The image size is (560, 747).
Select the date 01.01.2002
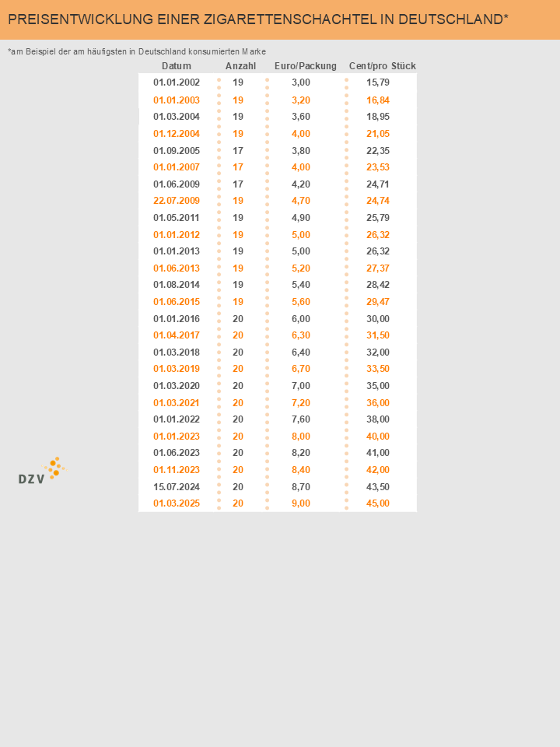pos(177,82)
